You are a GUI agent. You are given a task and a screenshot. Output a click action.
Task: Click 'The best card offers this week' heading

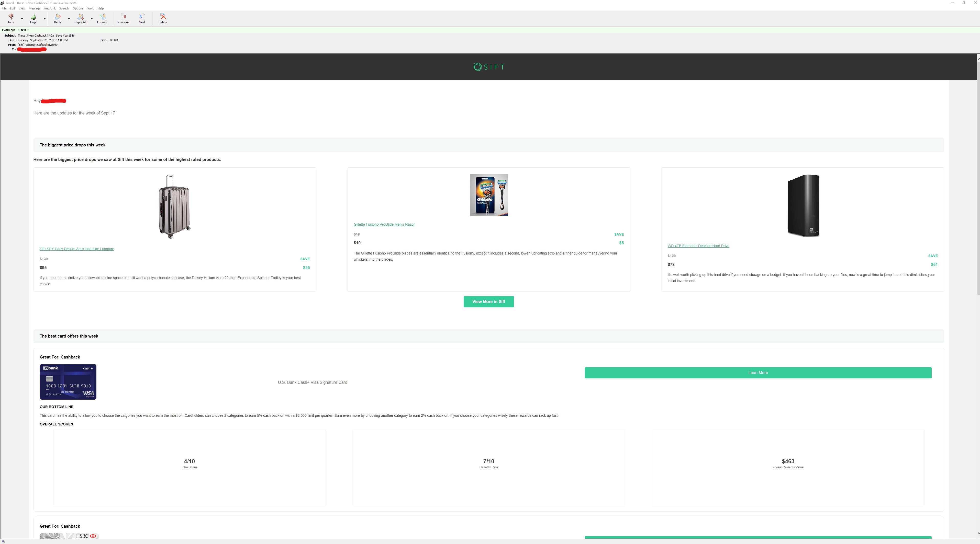pyautogui.click(x=69, y=336)
